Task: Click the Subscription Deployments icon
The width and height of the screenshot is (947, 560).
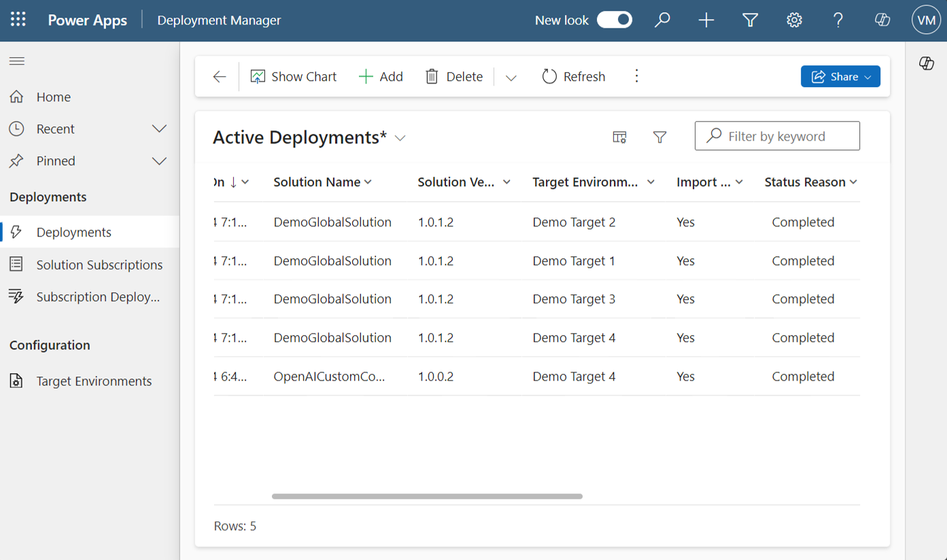Action: [16, 296]
